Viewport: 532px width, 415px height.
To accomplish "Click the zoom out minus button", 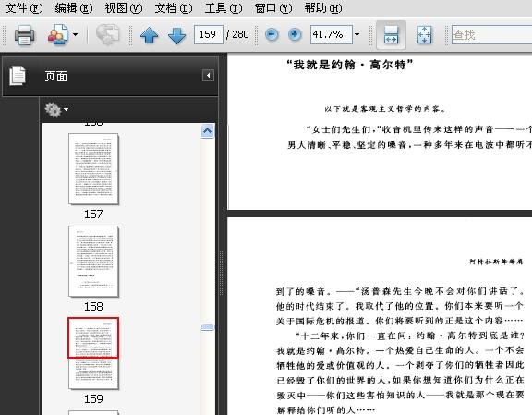I will [272, 34].
